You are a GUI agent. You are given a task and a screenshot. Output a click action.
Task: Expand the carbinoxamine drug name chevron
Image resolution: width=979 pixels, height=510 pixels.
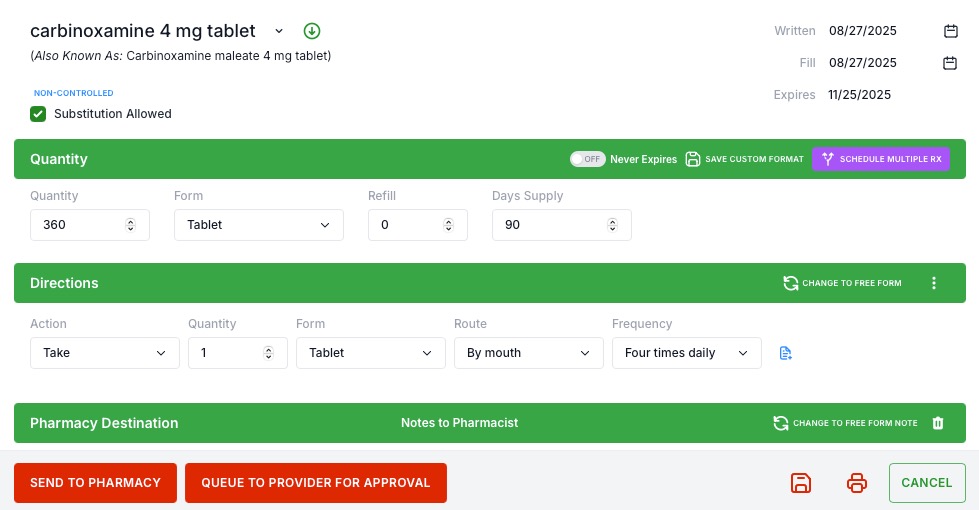tap(279, 31)
